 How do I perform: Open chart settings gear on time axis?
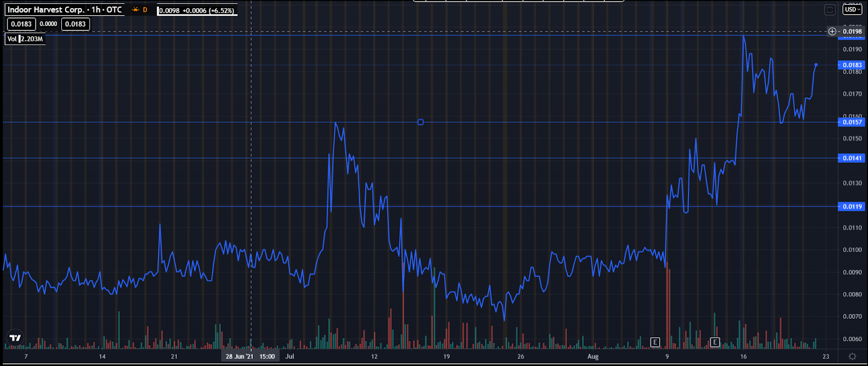tap(852, 356)
